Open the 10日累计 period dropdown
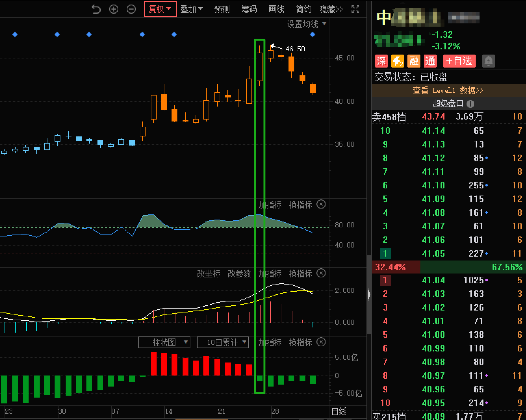The image size is (526, 420). point(223,342)
